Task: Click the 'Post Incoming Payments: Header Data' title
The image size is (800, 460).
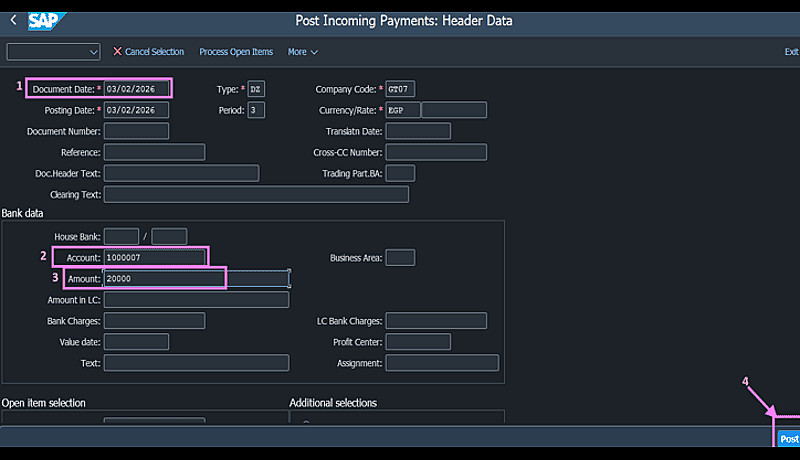Action: [404, 21]
